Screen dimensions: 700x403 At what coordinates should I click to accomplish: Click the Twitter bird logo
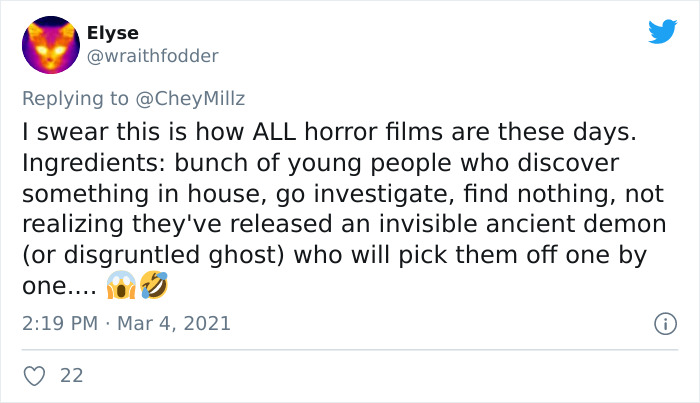coord(662,32)
